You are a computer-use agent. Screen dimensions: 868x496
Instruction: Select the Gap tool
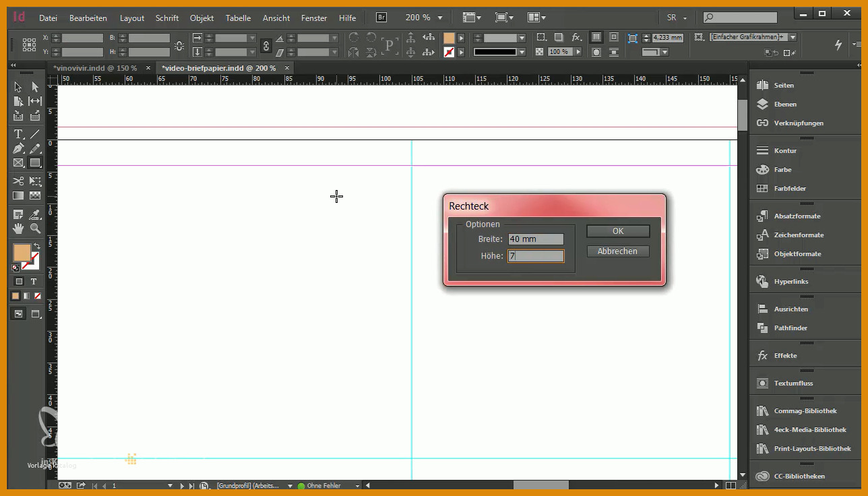pyautogui.click(x=35, y=101)
